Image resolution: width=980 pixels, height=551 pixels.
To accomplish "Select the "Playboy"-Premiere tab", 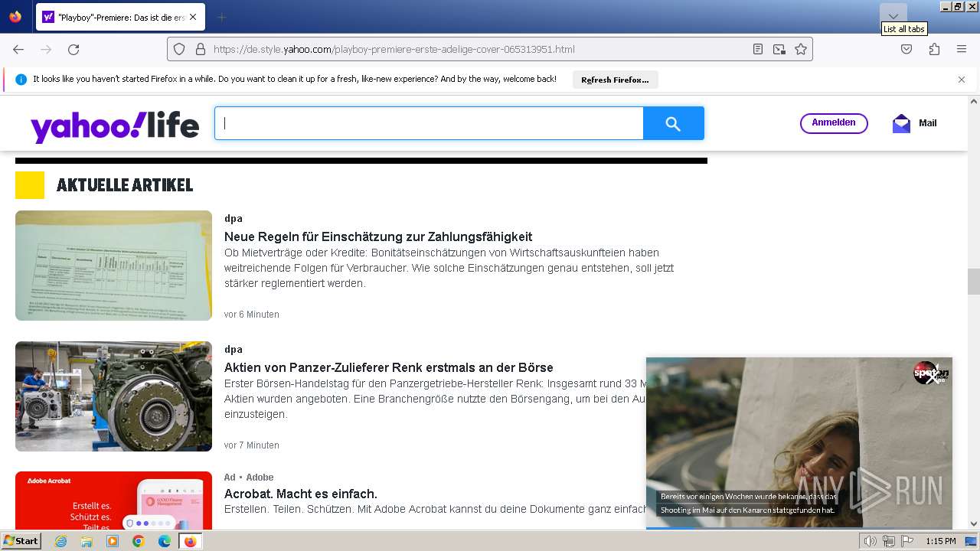I will click(120, 17).
